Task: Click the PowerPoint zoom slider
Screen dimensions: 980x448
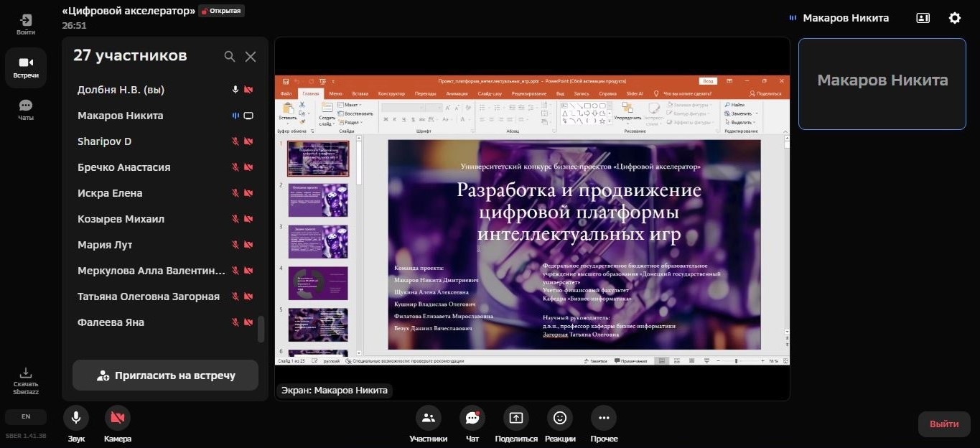Action: coord(735,360)
